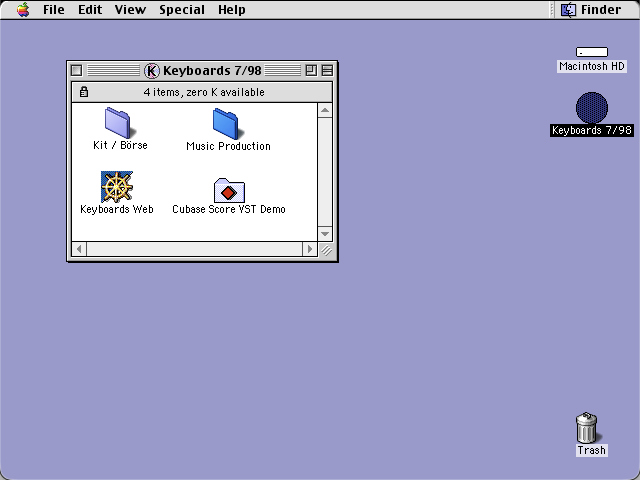
Task: Click the highlighted Keyboards 7/98 desktop label
Action: coord(591,130)
